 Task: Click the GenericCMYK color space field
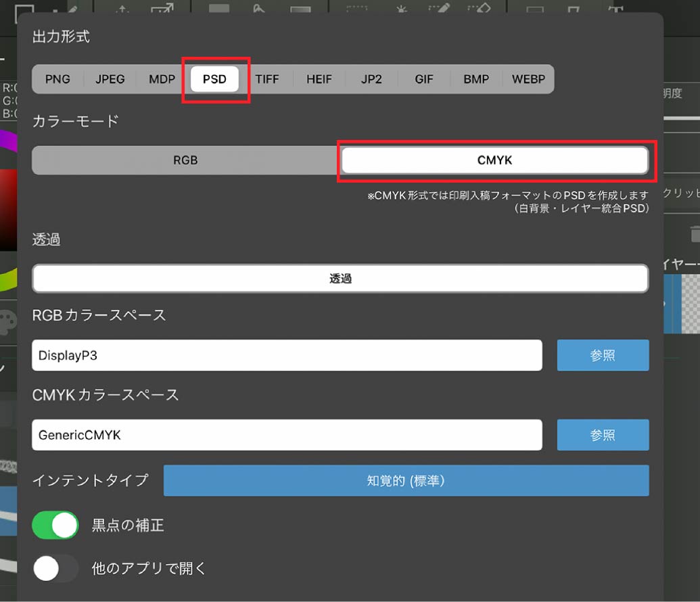click(x=287, y=435)
